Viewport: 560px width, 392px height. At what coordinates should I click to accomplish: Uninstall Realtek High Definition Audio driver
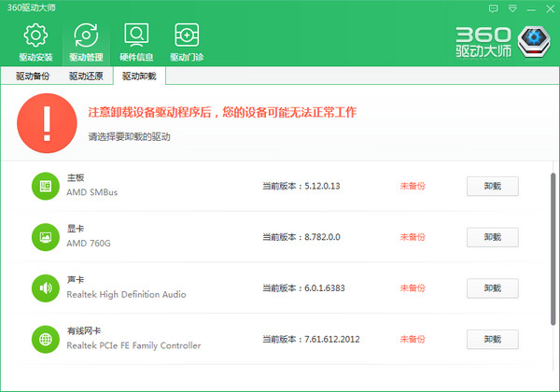[x=492, y=287]
